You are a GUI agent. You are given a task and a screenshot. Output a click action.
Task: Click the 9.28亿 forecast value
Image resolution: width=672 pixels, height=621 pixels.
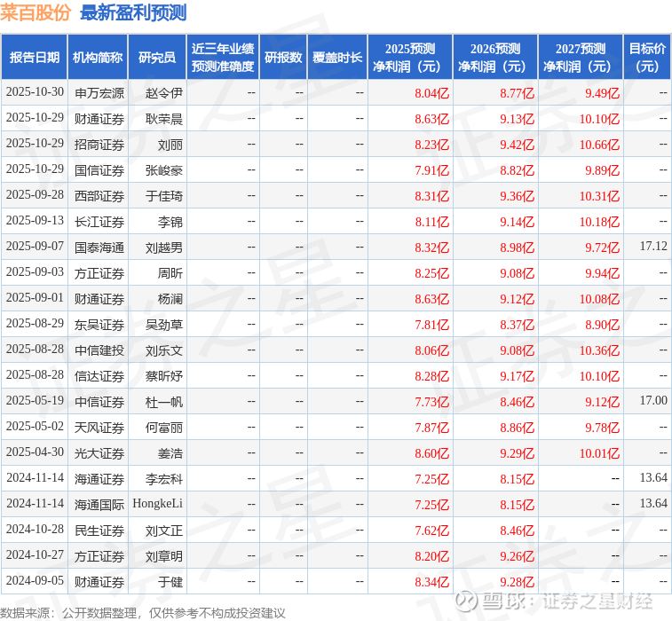[x=517, y=582]
